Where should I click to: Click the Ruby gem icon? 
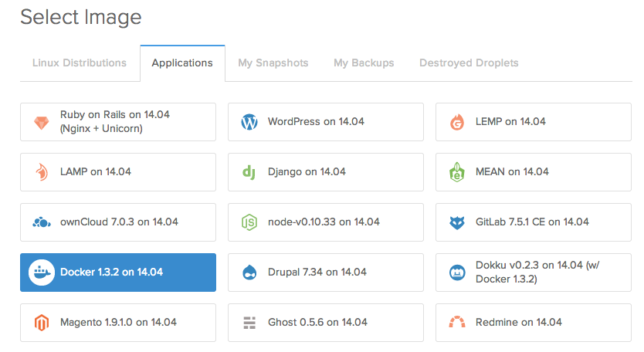click(x=42, y=123)
